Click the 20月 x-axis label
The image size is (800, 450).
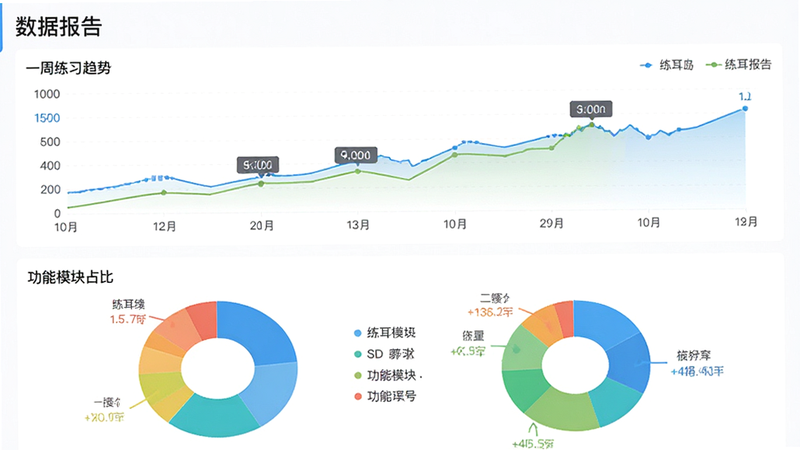[262, 226]
